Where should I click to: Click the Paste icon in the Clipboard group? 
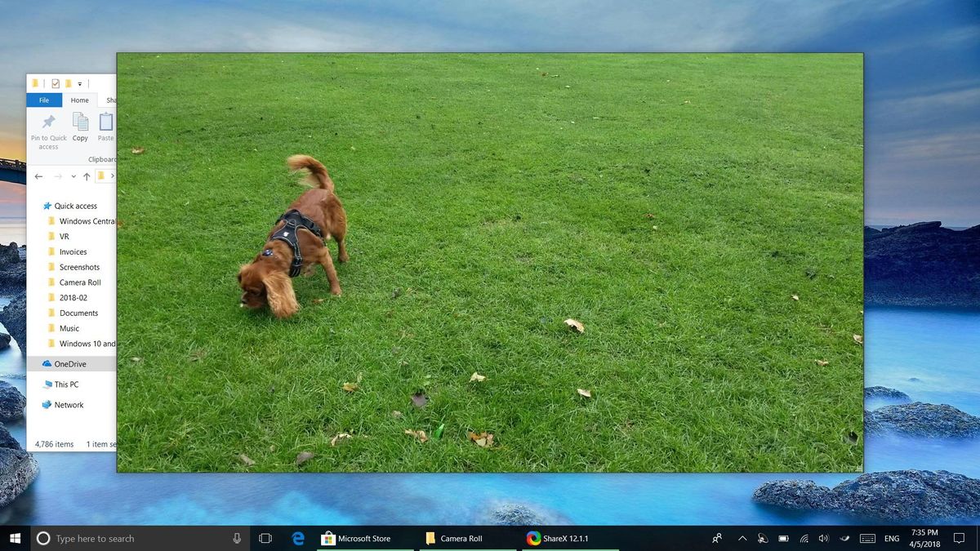[105, 127]
